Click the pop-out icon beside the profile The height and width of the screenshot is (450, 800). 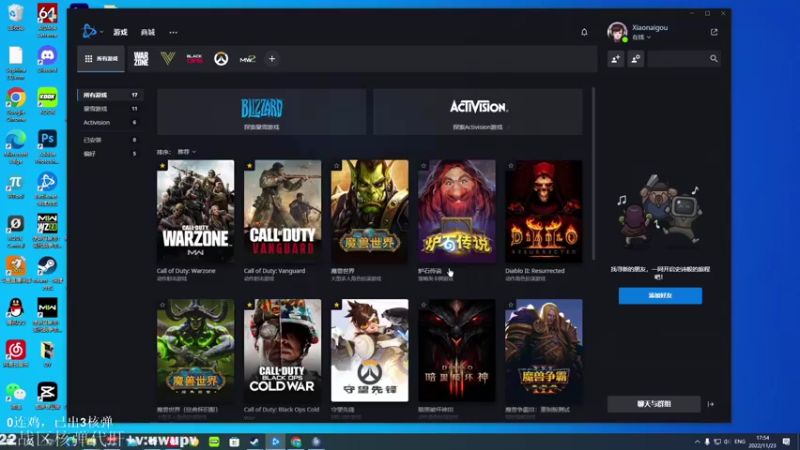[714, 32]
